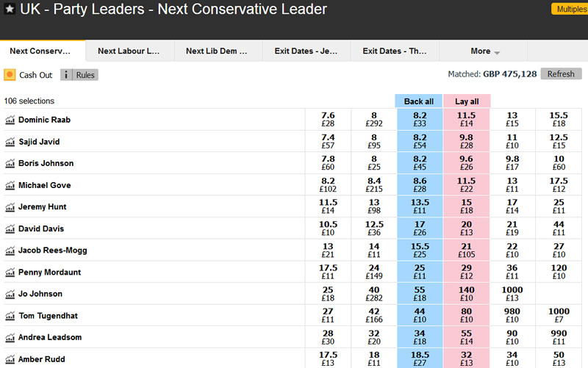Expand the More tabs dropdown
Viewport: 588px width, 368px height.
pos(485,51)
